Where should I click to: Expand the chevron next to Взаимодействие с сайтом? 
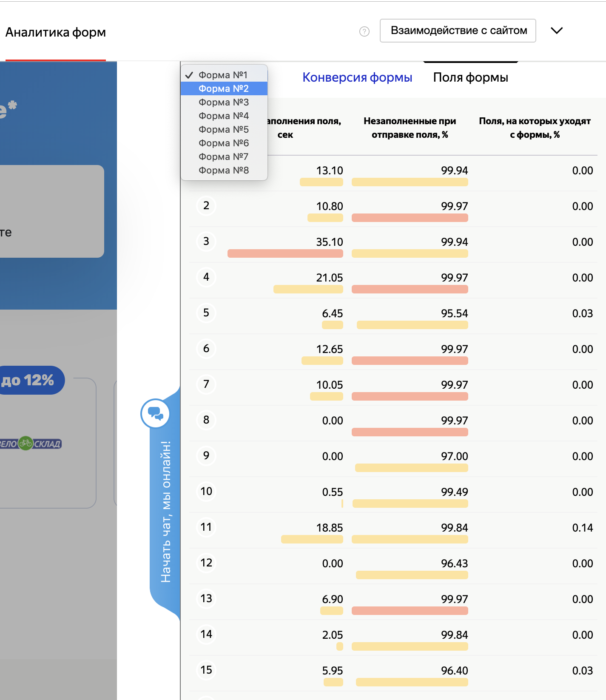click(557, 31)
